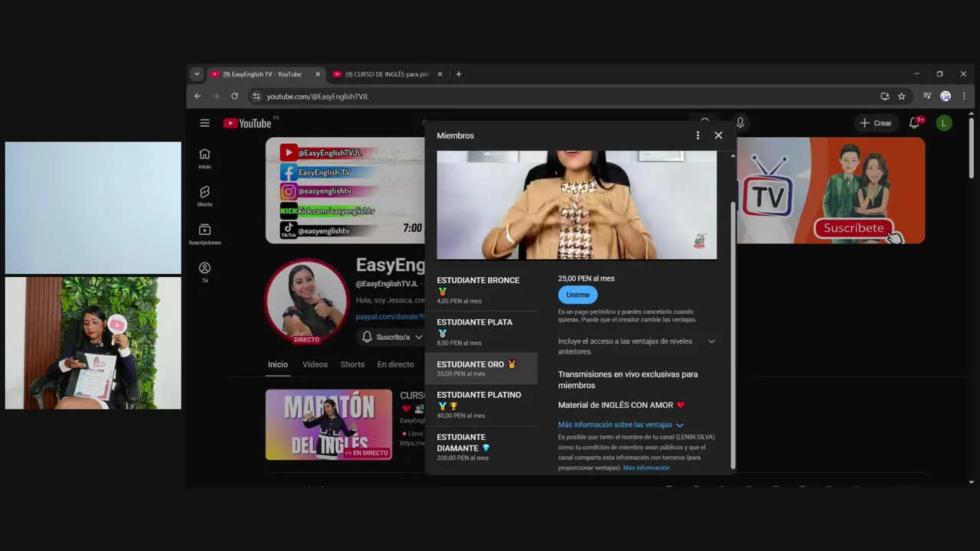Image resolution: width=980 pixels, height=551 pixels.
Task: Go to Inicio in the sidebar
Action: [x=204, y=158]
